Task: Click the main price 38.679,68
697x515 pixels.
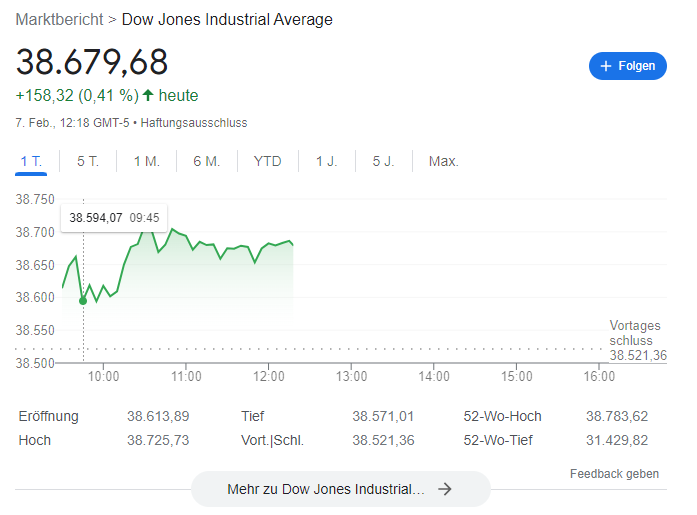Action: pyautogui.click(x=92, y=62)
